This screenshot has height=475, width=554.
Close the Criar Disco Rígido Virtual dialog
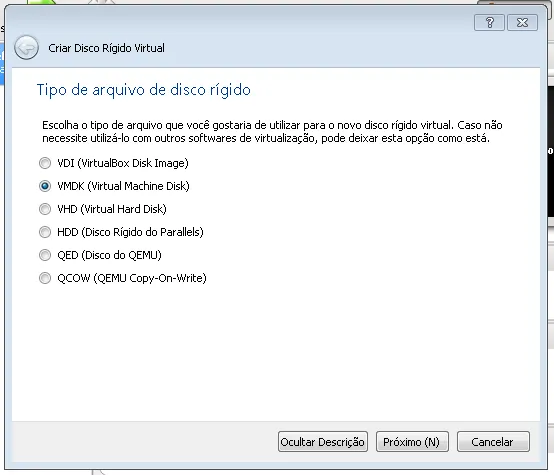point(522,23)
